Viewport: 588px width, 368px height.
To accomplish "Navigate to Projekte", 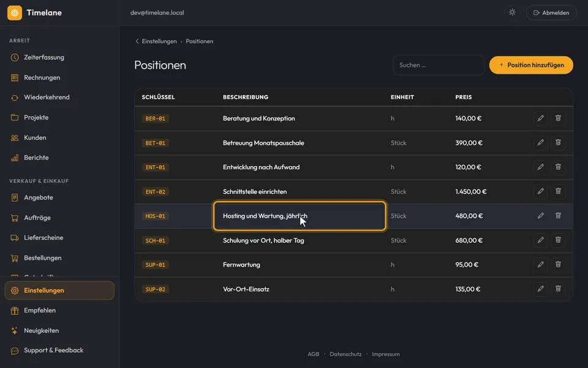I will coord(59,118).
